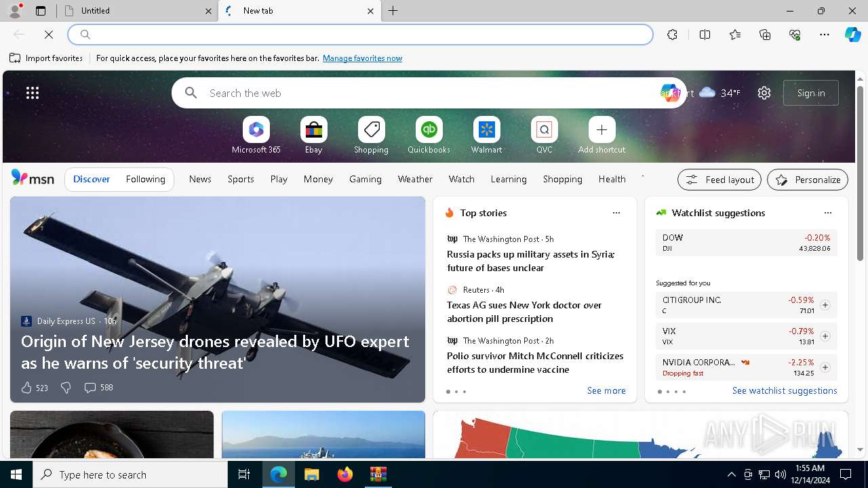Open a new browser tab
This screenshot has width=868, height=488.
click(393, 11)
